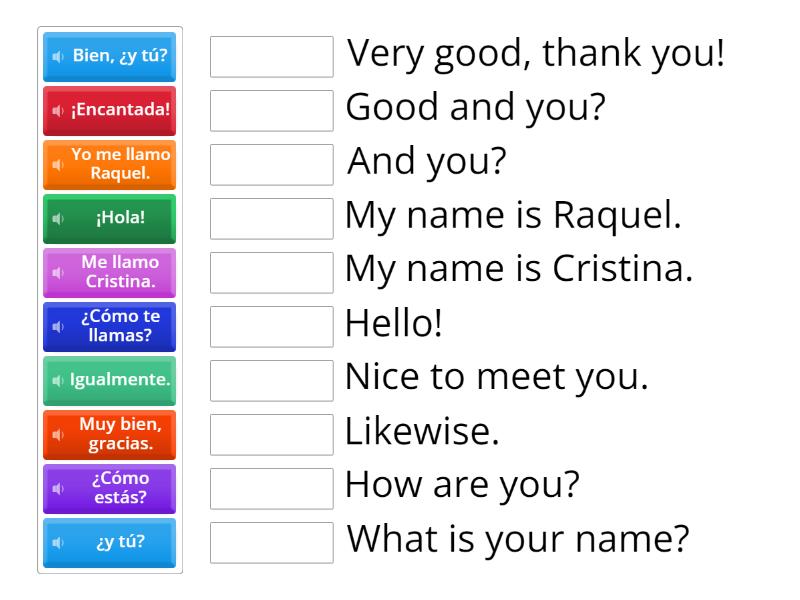Play pronunciation of "Igualmente."

point(58,381)
